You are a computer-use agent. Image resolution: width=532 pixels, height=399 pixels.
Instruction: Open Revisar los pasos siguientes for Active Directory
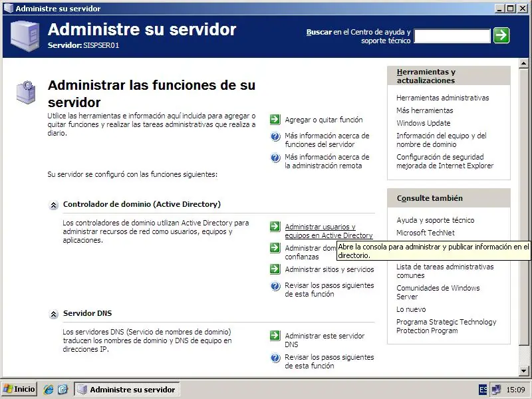click(x=329, y=290)
